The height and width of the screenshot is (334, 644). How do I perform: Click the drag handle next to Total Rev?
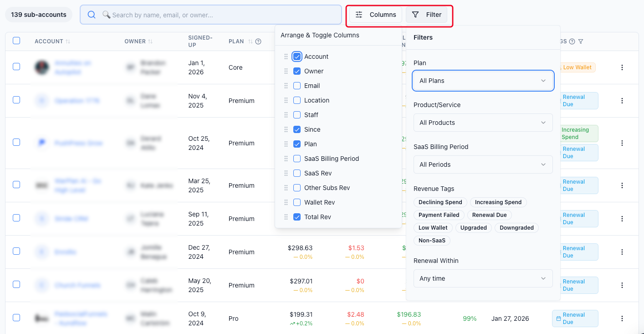click(286, 217)
